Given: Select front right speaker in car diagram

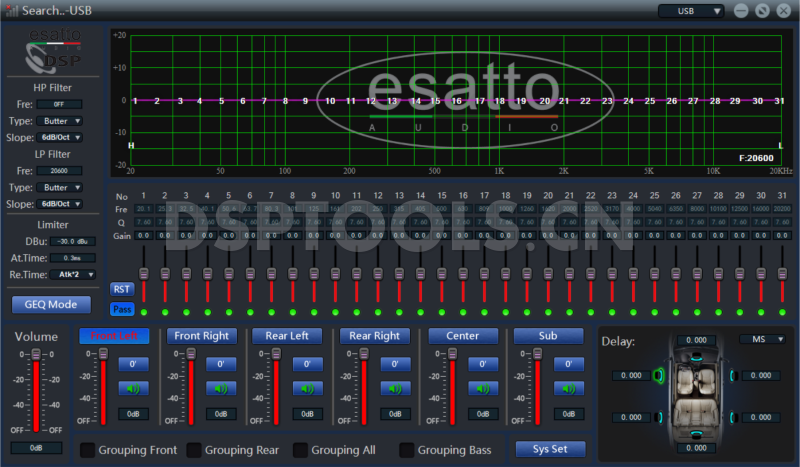Looking at the screenshot, I should [733, 376].
